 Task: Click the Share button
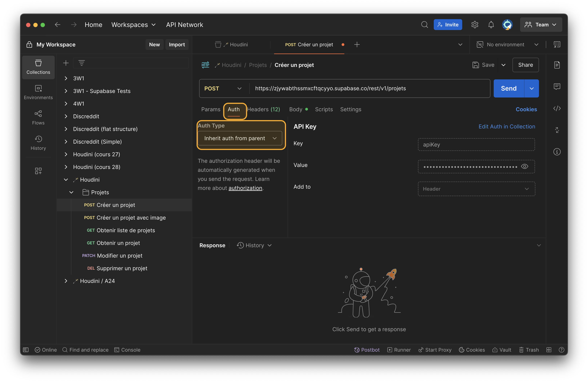(525, 65)
